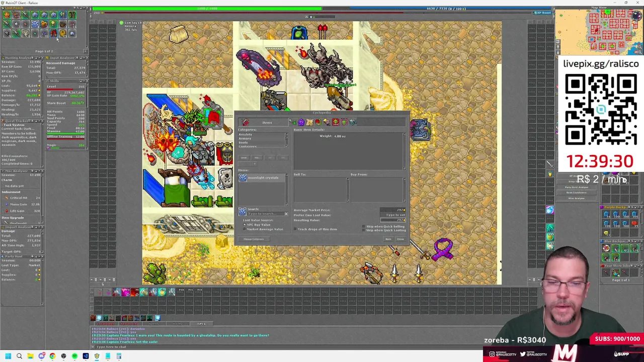Select the red potion action bar icon
Viewport: 644px width, 362px height.
point(135,293)
